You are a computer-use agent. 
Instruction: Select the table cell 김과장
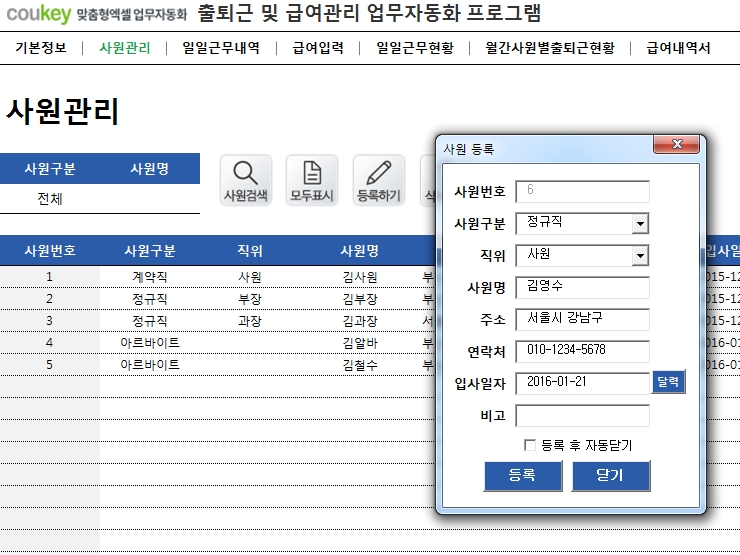tap(360, 321)
